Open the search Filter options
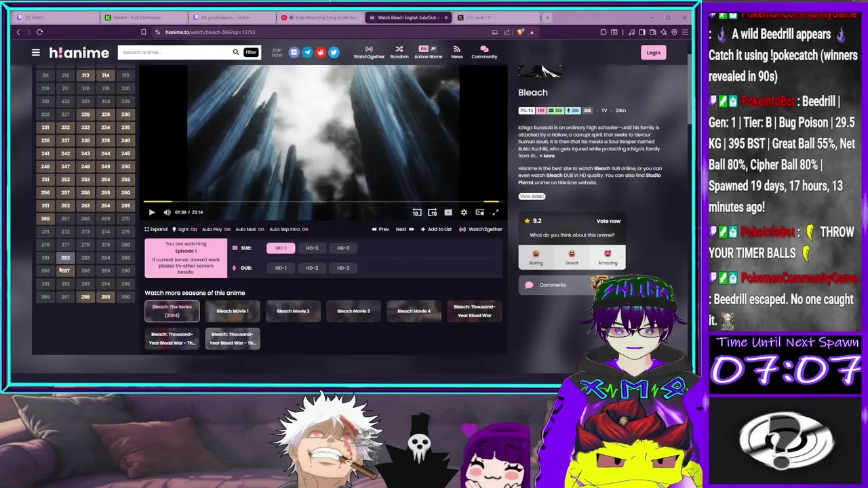The image size is (868, 488). 251,52
